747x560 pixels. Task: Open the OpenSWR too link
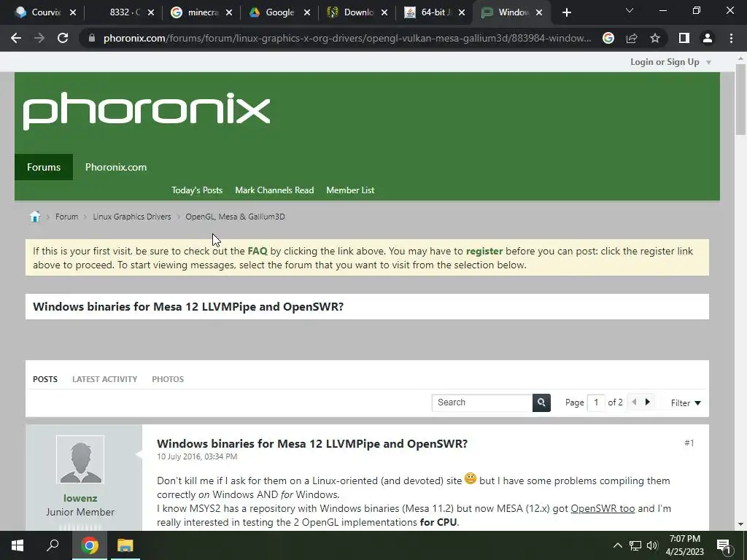[x=603, y=508]
